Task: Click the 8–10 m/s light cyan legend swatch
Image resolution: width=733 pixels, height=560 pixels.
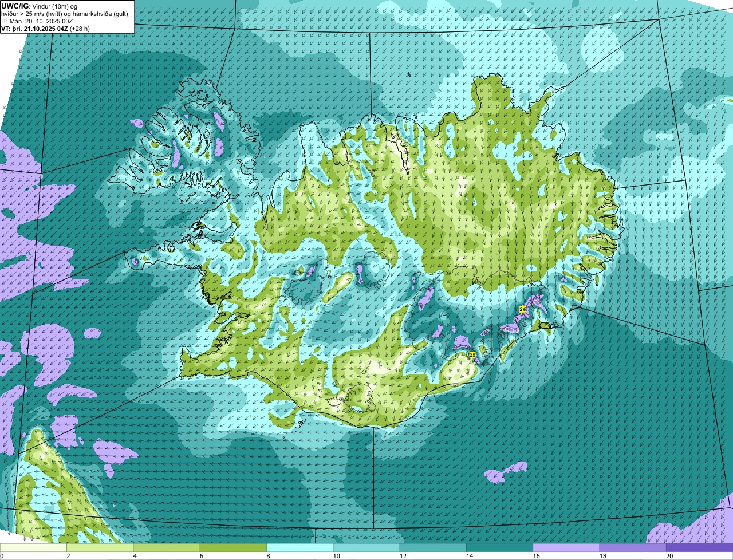Action: pyautogui.click(x=300, y=548)
